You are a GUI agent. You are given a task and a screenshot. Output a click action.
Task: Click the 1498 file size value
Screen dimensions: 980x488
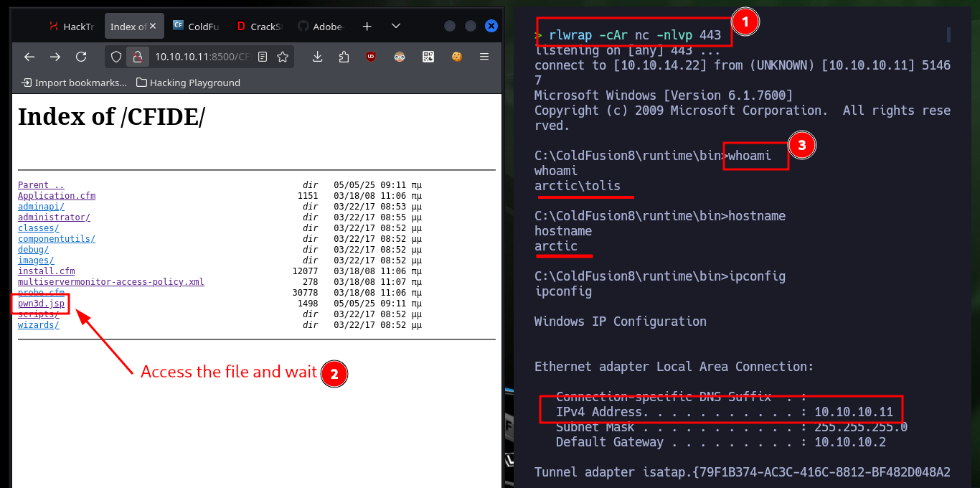(x=307, y=304)
